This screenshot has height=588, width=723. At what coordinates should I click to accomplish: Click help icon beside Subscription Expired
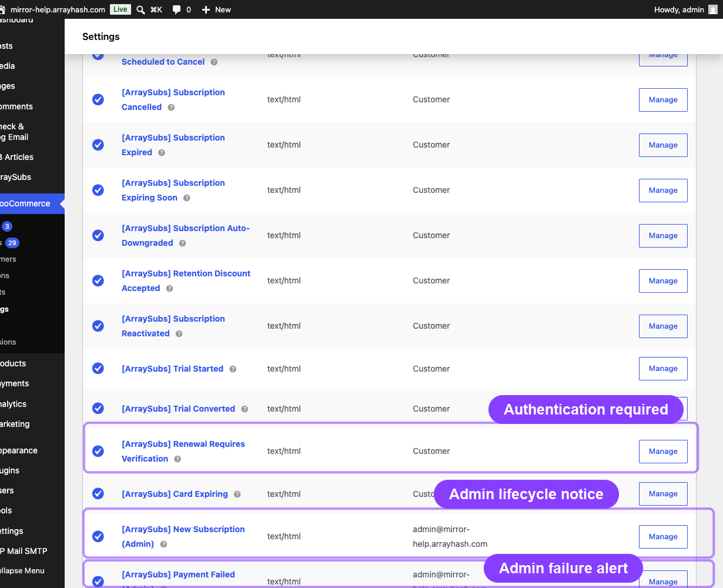tap(162, 153)
